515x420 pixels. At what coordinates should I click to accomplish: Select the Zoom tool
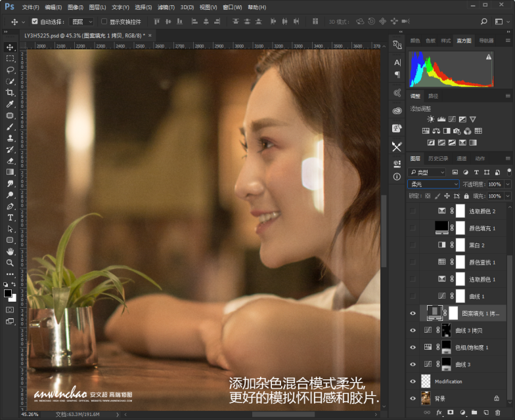tap(11, 262)
